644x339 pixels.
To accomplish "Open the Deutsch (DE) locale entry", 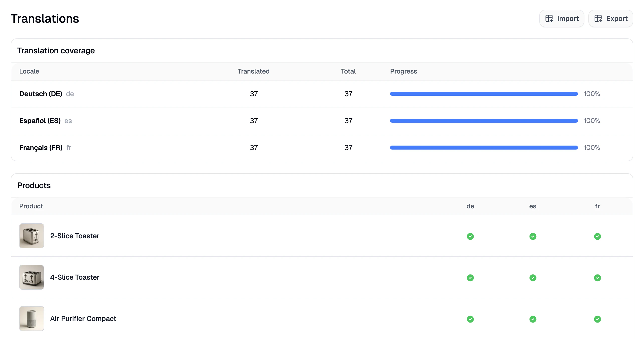I will 41,94.
